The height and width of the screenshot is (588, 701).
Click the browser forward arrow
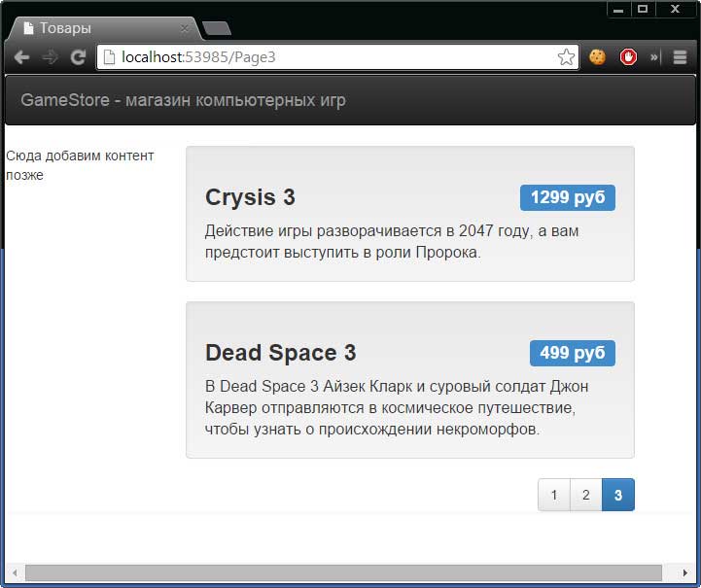click(x=51, y=57)
